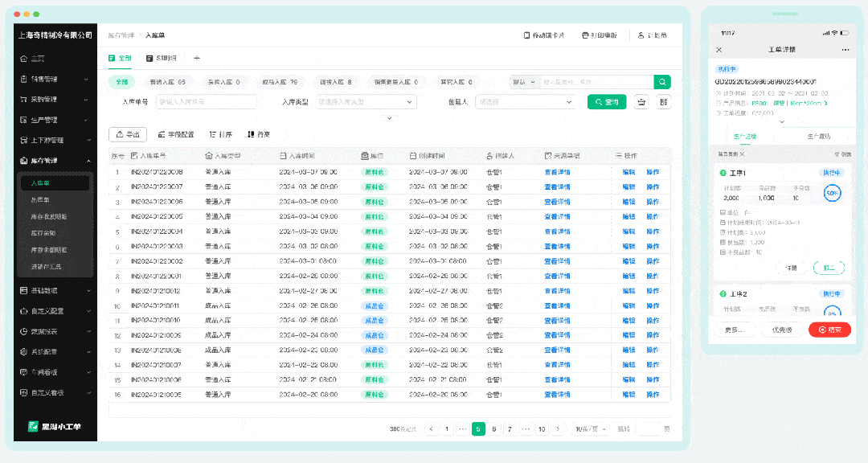Click the green magnifier search icon
The image size is (868, 463).
tap(661, 82)
